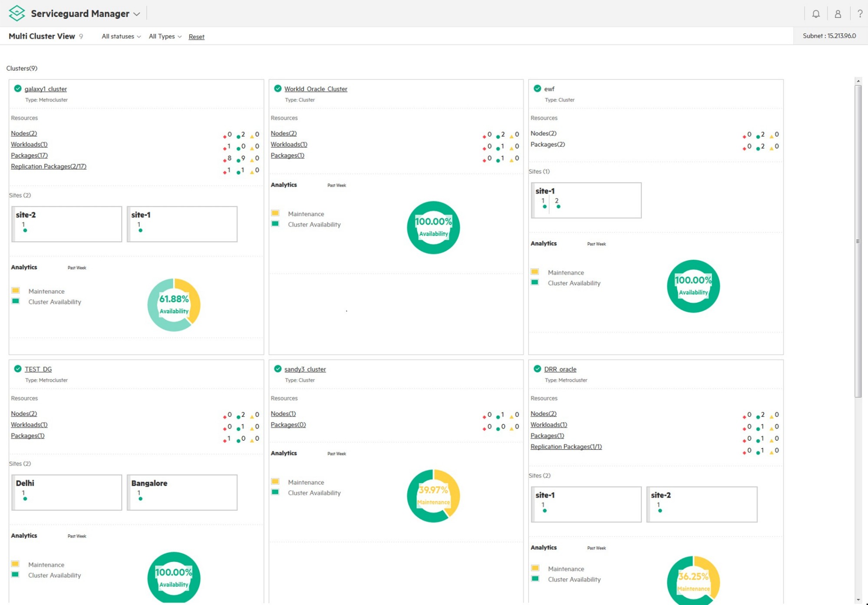Open the notifications bell icon
The image size is (868, 605).
(x=816, y=13)
